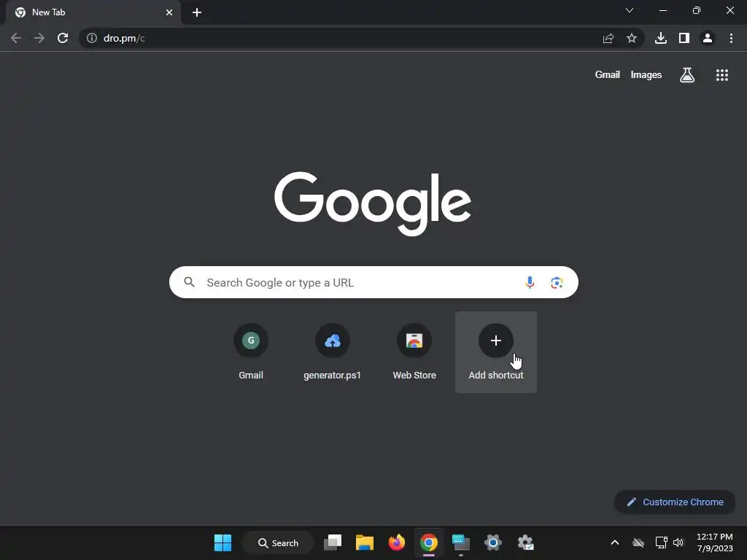The image size is (747, 560).
Task: Open the tab search dropdown chevron
Action: (630, 10)
